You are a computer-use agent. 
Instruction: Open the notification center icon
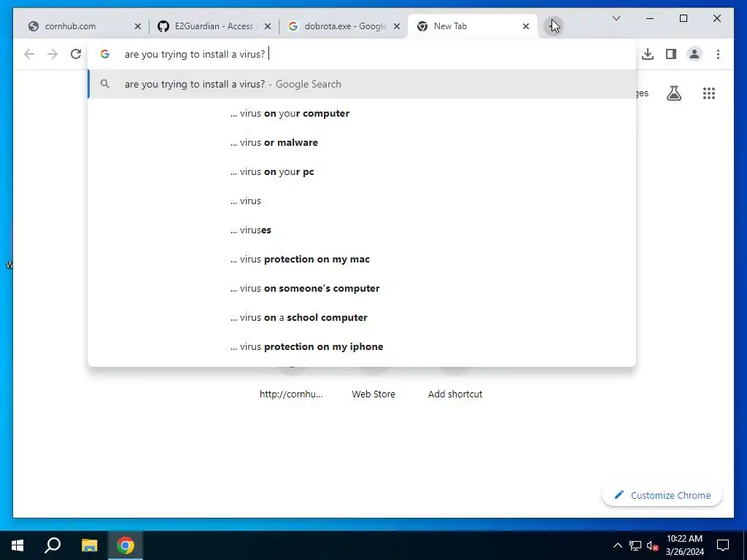723,545
